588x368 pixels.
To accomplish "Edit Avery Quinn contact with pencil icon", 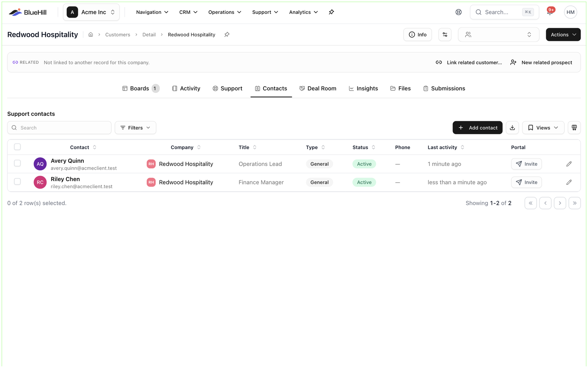I will 569,164.
